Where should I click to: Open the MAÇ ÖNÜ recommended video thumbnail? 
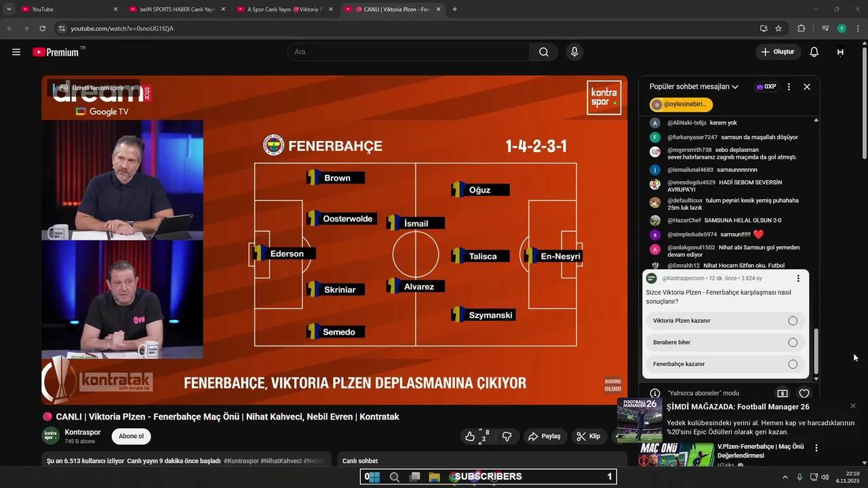pyautogui.click(x=677, y=455)
